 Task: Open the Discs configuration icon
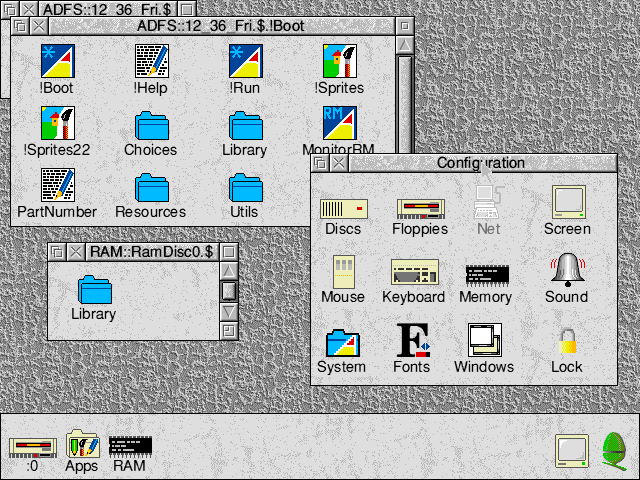coord(343,208)
